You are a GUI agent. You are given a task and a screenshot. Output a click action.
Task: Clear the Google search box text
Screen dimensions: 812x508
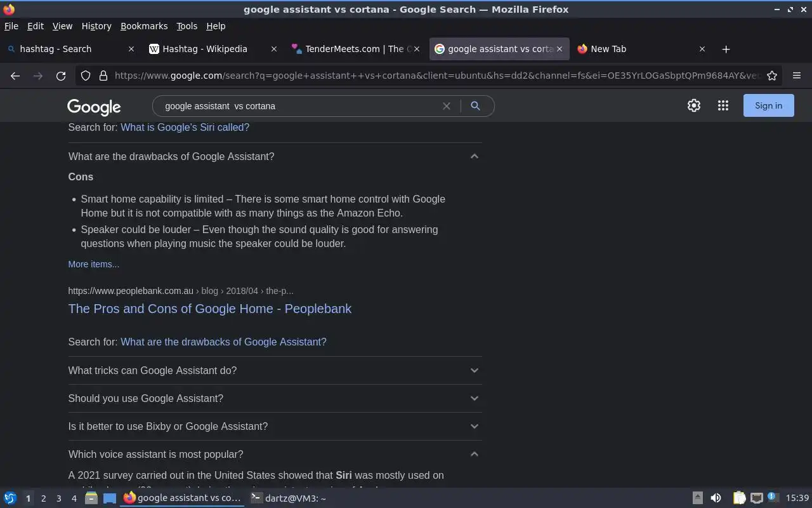[447, 106]
